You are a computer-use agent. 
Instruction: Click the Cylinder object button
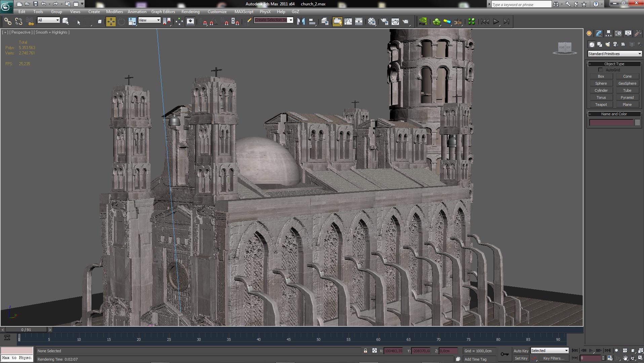coord(601,90)
